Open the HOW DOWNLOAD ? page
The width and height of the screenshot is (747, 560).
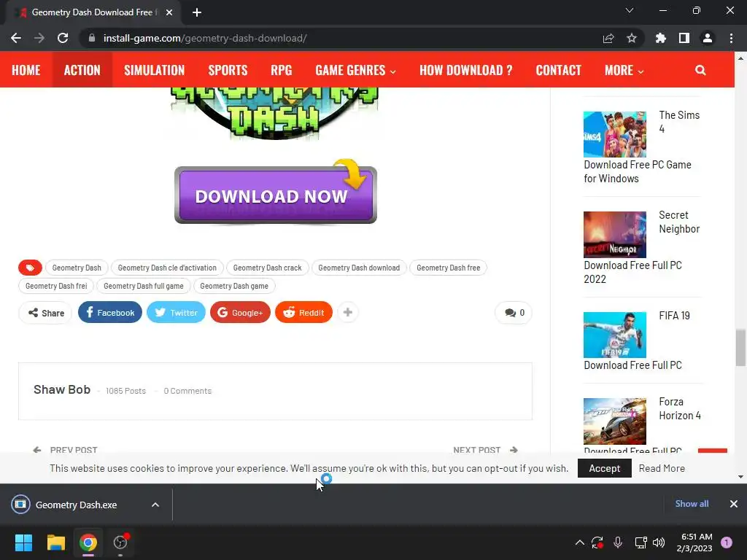pos(466,70)
